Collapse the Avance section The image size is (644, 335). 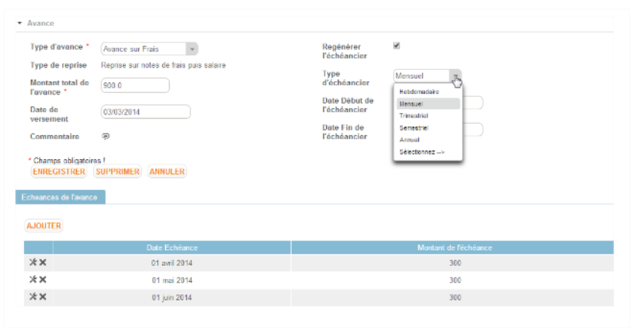tap(20, 23)
